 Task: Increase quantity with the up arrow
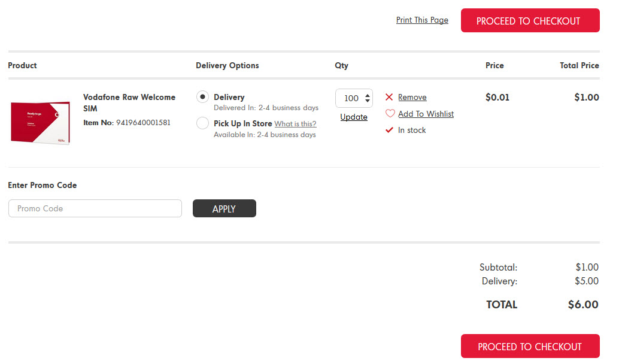pos(368,95)
